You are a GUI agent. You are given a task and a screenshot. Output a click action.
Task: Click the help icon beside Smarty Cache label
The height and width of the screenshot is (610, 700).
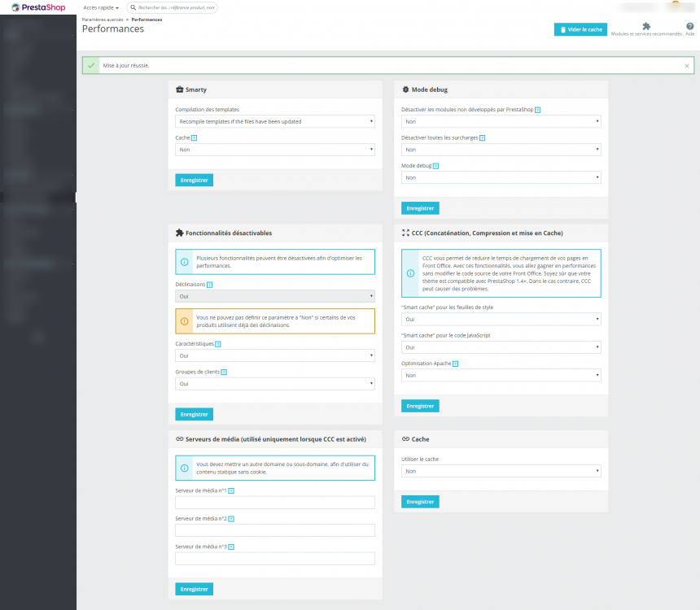[x=195, y=138]
